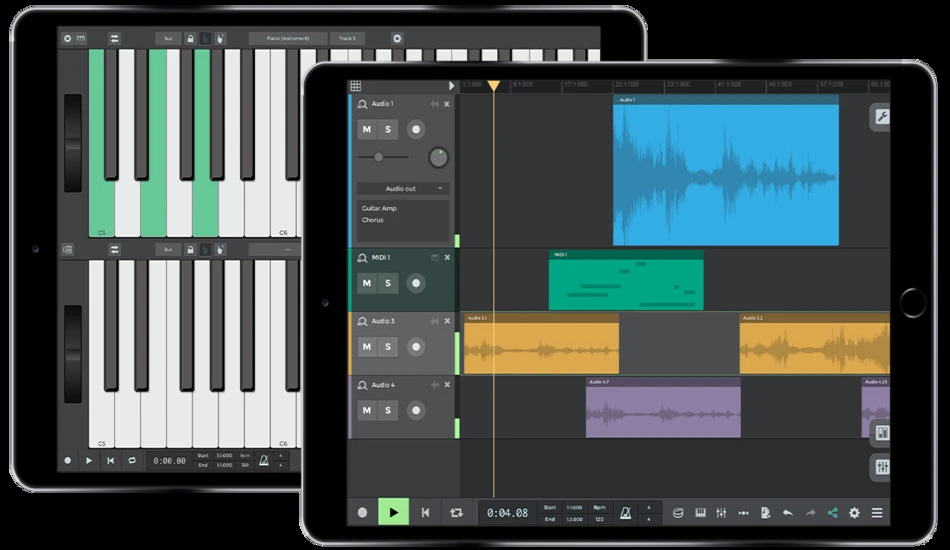Select the Guitar Amp effect

[x=379, y=208]
